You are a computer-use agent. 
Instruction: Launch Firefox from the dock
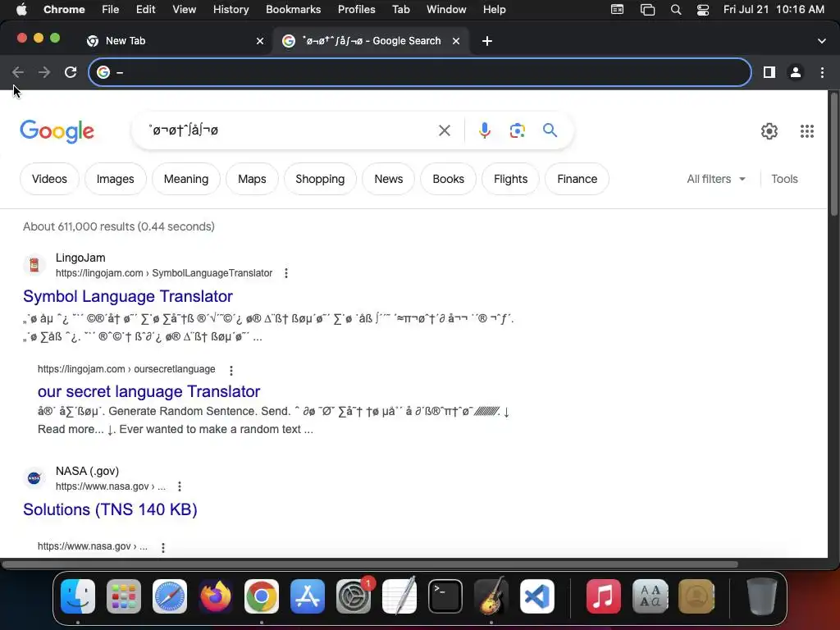216,596
